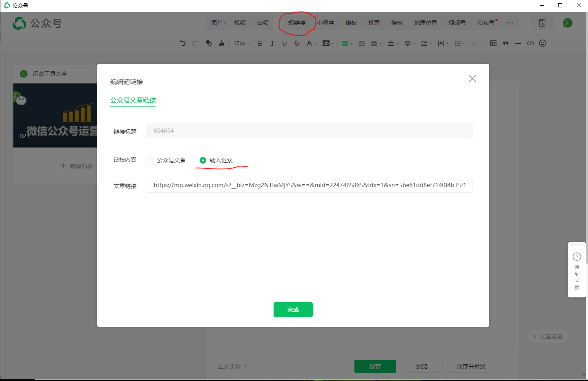Click 小程序 in the insert bar

[325, 23]
